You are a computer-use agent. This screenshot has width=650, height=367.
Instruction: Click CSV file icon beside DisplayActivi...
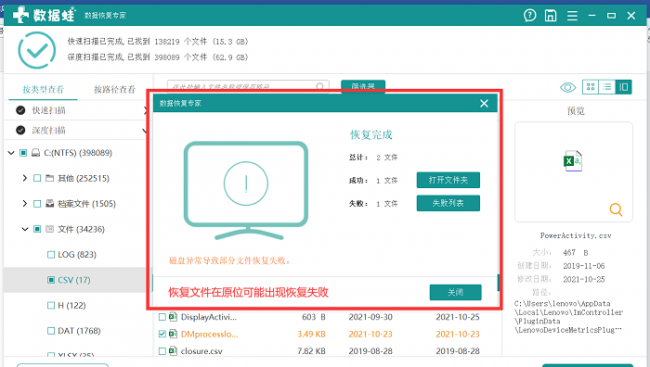point(173,317)
